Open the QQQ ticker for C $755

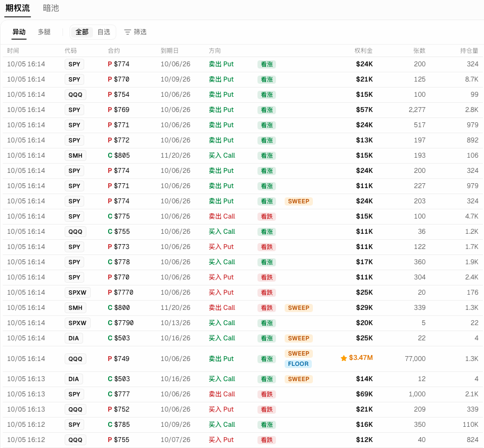tap(76, 232)
